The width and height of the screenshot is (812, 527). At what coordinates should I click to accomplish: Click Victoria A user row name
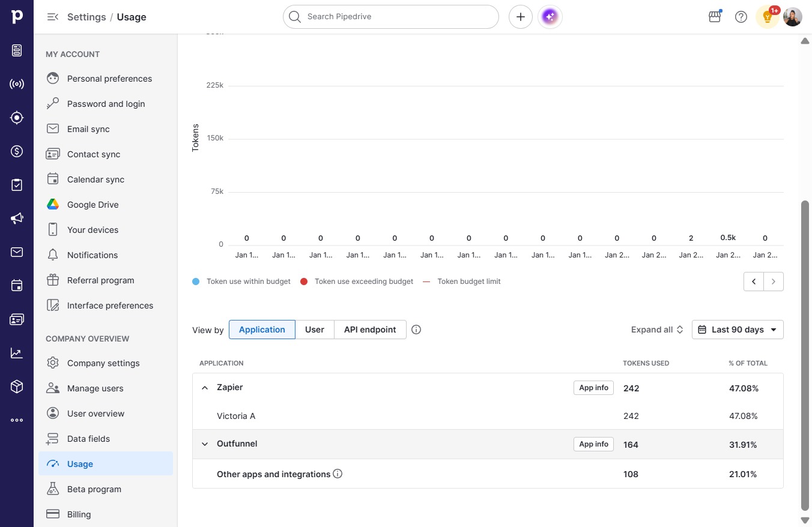[x=236, y=416]
